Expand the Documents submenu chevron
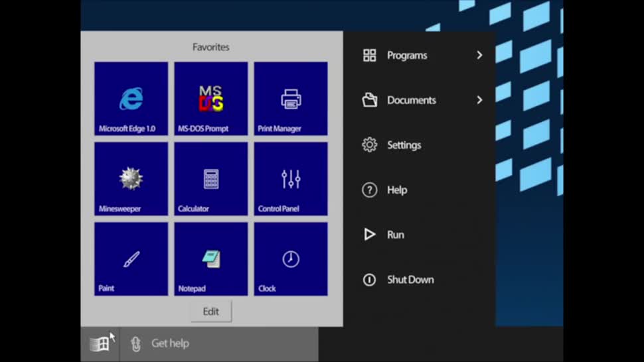 tap(479, 99)
